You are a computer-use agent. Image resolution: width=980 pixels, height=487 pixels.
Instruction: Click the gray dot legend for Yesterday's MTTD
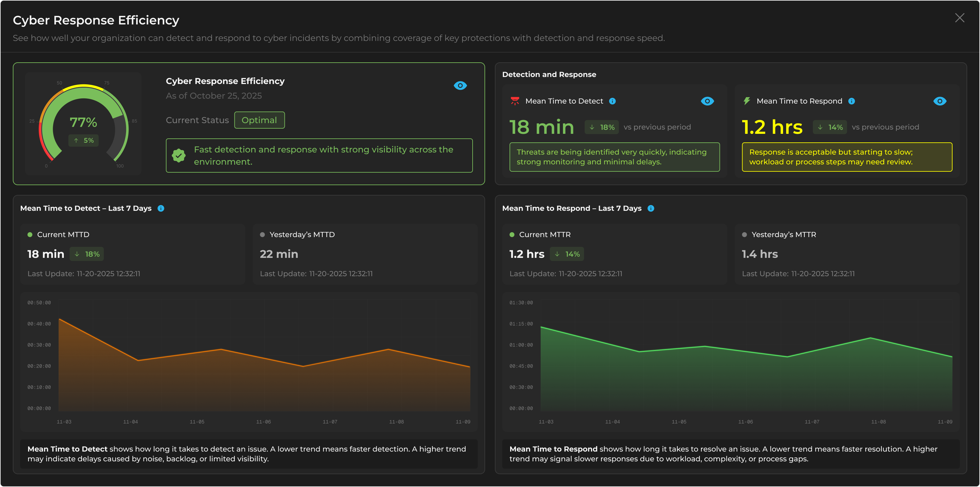[x=263, y=235]
